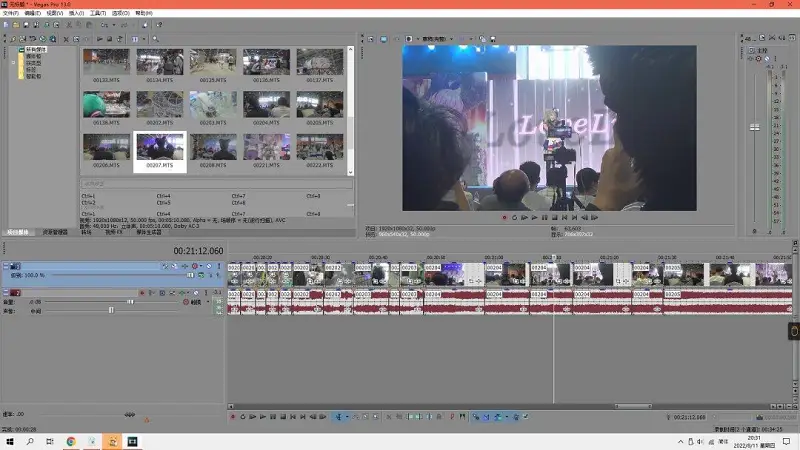Click the search magnifier in Project Media toolbar
The image size is (800, 450).
(155, 39)
